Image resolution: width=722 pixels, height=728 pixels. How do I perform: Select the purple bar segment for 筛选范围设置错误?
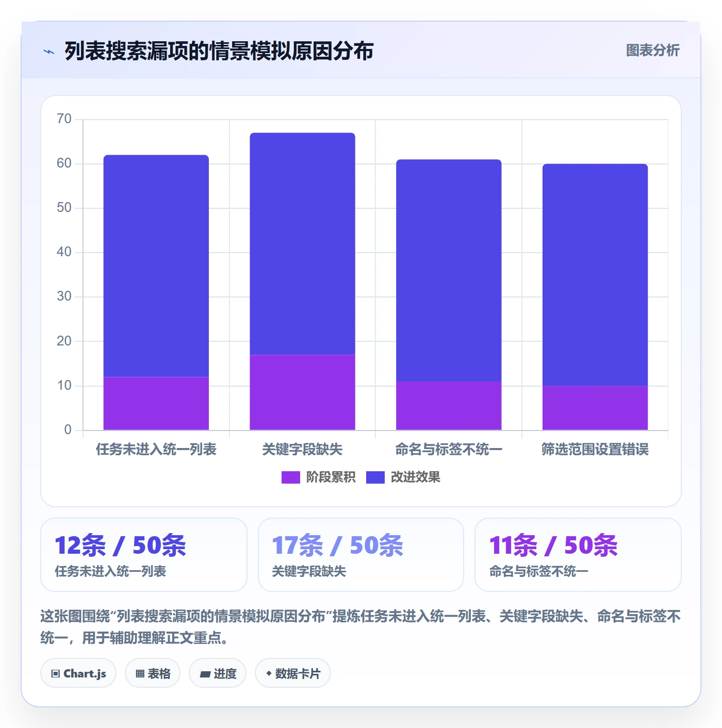click(595, 408)
